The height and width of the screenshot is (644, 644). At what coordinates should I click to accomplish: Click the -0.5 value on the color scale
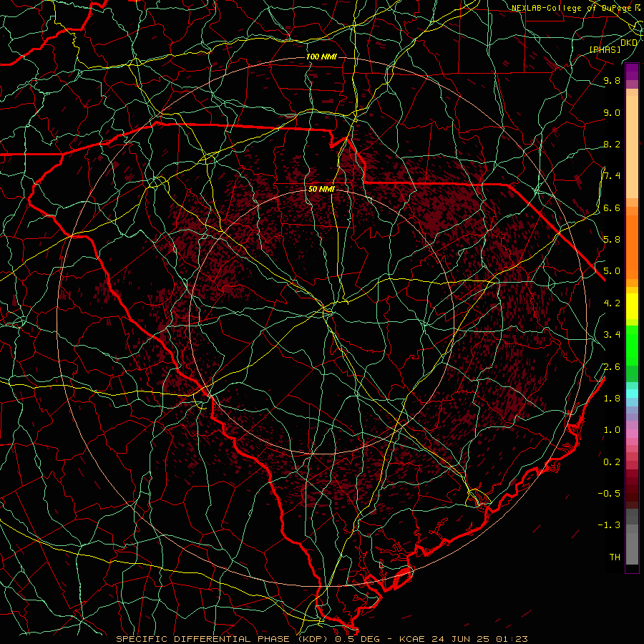609,493
